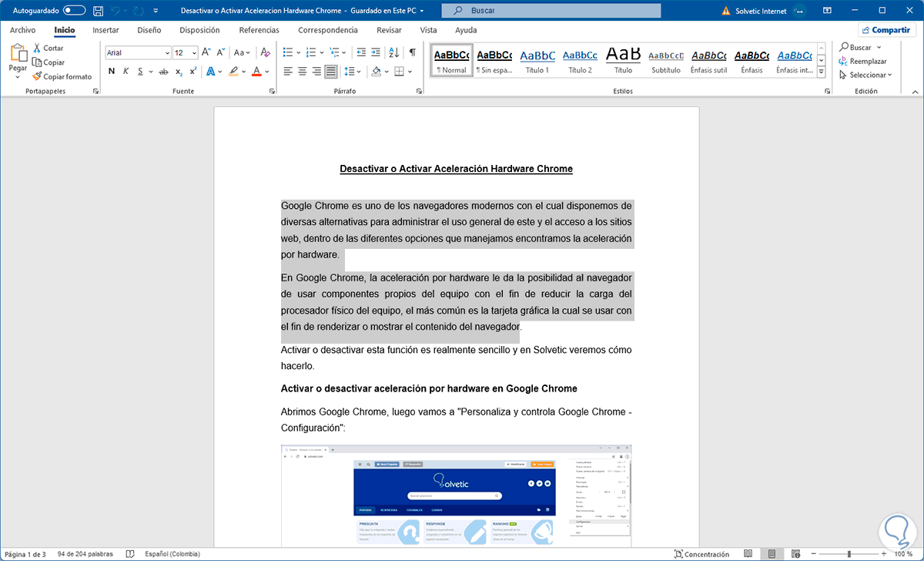Click the Reemplazar button
Viewport: 924px width, 561px height.
(x=862, y=61)
